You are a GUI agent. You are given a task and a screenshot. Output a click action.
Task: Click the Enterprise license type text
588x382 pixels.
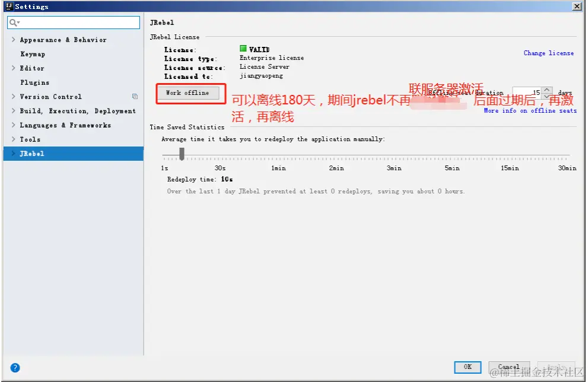[272, 58]
